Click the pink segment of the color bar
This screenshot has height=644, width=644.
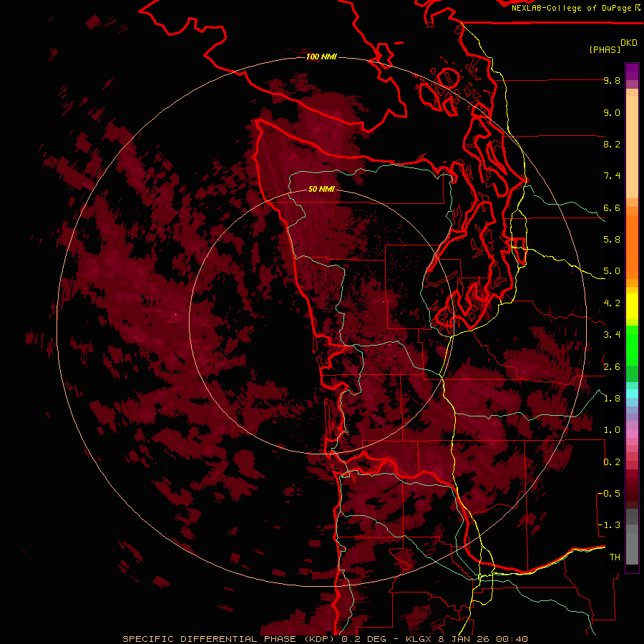click(632, 434)
